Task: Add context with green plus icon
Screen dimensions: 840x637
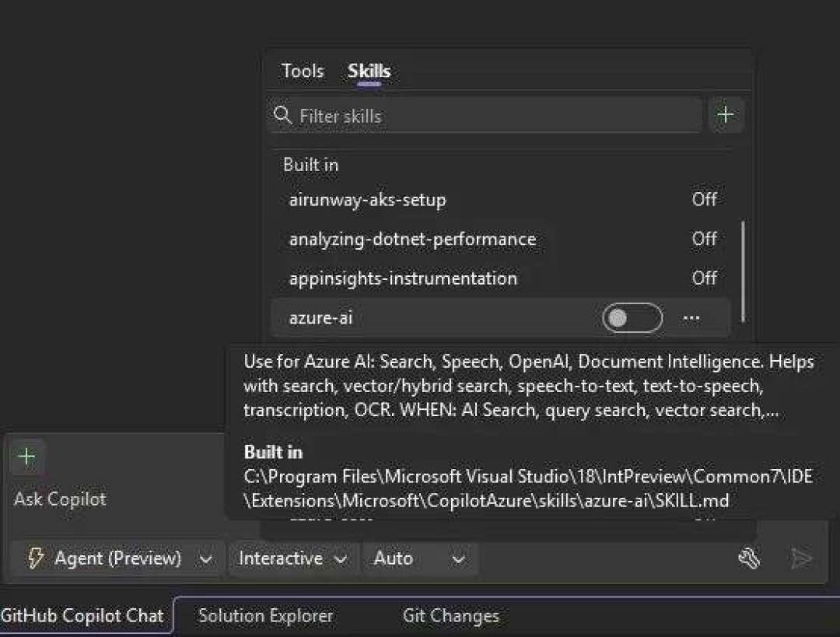Action: tap(26, 457)
